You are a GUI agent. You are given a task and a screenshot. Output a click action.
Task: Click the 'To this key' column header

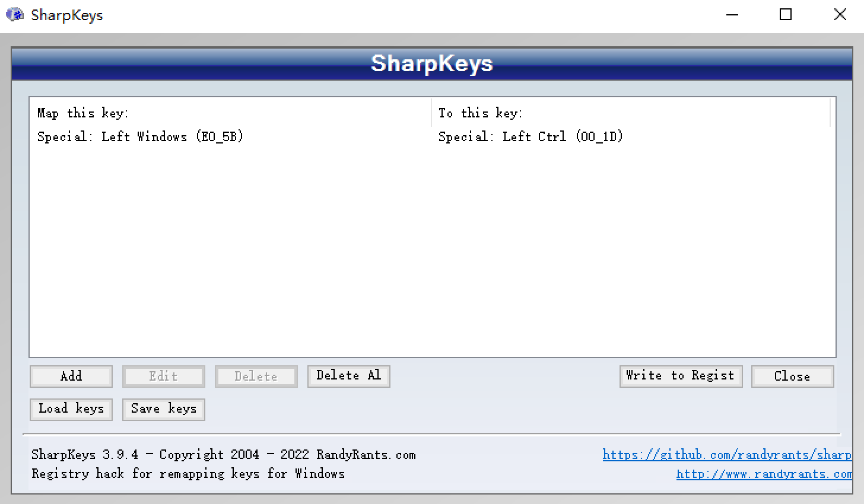tap(479, 113)
